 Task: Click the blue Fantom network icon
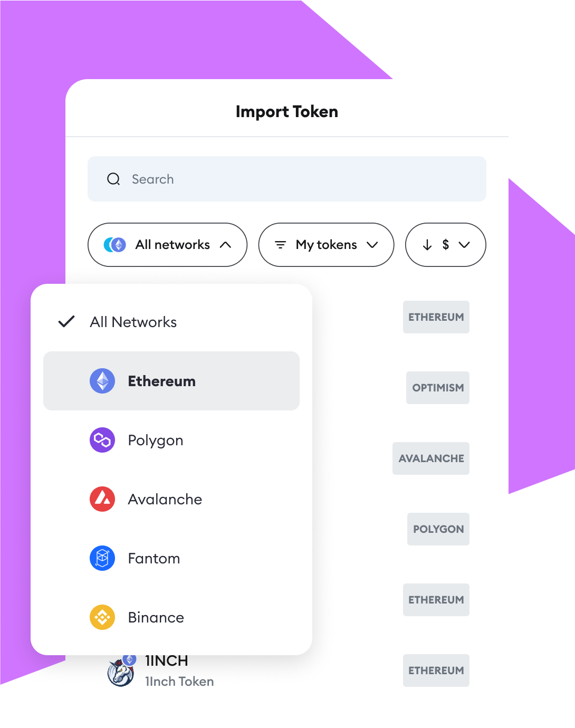tap(102, 558)
